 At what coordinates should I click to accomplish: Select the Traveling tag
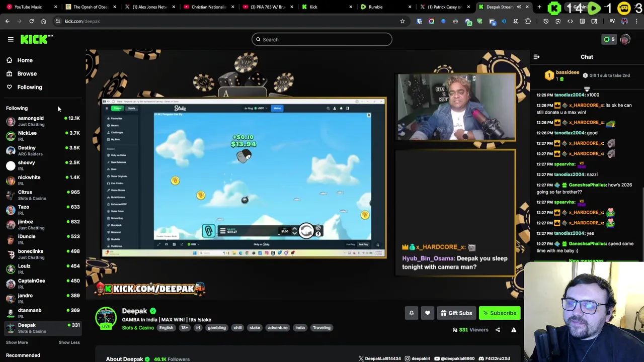(321, 328)
